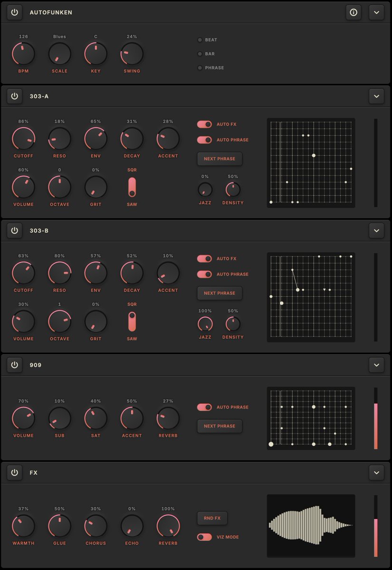The width and height of the screenshot is (392, 570).
Task: Click the 303-B DENSITY knob
Action: coord(233,324)
